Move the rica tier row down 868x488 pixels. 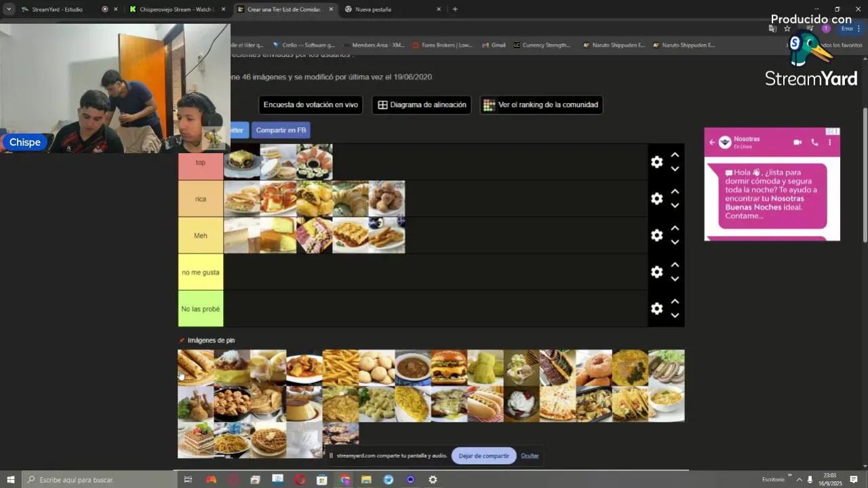(675, 205)
